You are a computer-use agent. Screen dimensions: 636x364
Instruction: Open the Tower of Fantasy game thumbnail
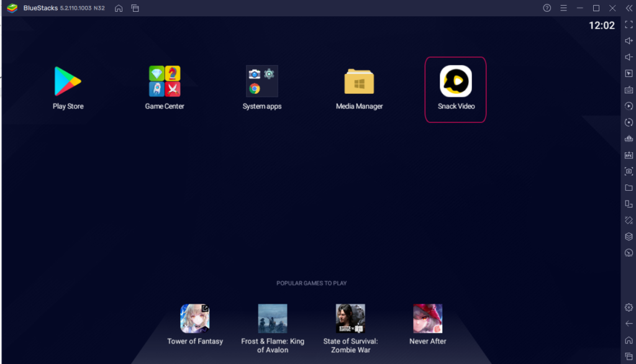pyautogui.click(x=195, y=318)
